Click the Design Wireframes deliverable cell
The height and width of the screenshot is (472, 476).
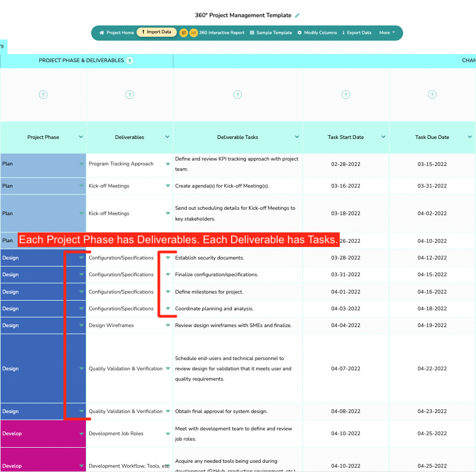(x=130, y=325)
